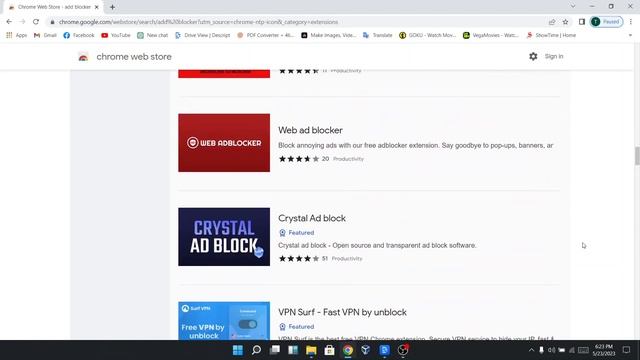Open VPN Surf - Fast VPN title
The width and height of the screenshot is (640, 360).
[342, 312]
